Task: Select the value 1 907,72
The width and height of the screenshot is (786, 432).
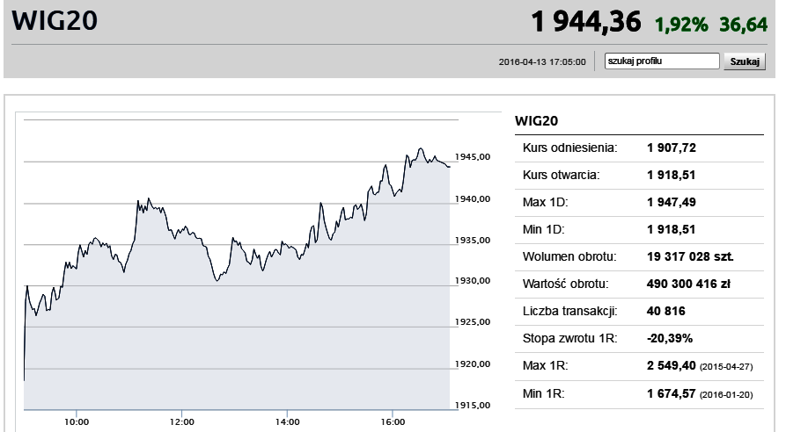Action: click(x=671, y=148)
